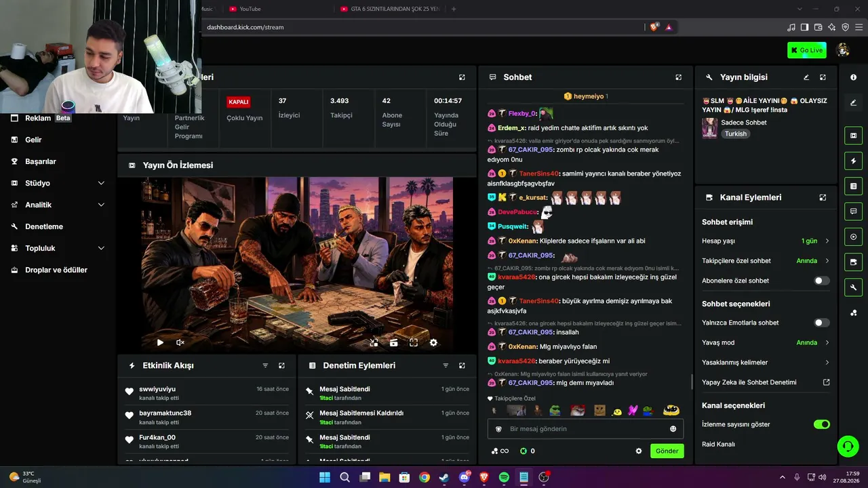Click the Sadece Sohbet category thumbnail
This screenshot has width=868, height=488.
(x=709, y=128)
